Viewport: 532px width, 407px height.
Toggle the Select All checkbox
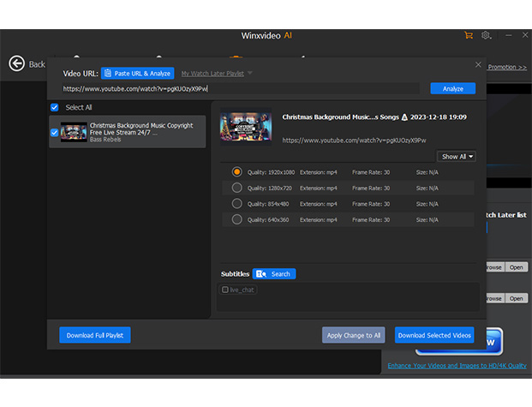tap(55, 107)
